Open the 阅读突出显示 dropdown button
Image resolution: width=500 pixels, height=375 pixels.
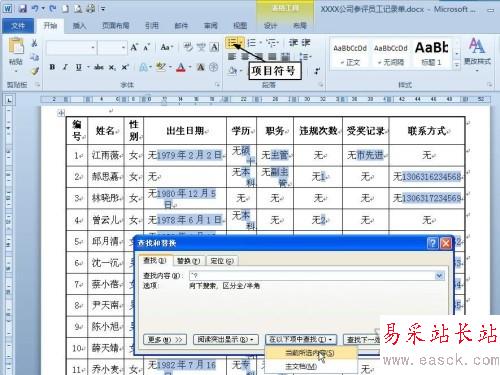pos(225,340)
